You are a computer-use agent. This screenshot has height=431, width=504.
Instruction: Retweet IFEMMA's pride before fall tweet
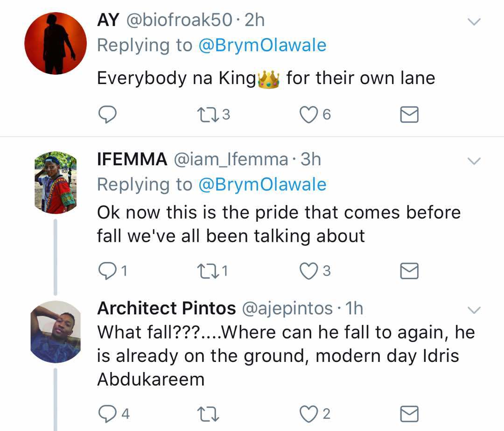207,271
